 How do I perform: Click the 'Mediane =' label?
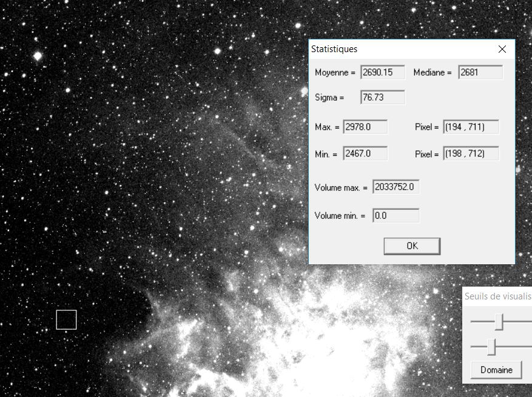pyautogui.click(x=433, y=73)
